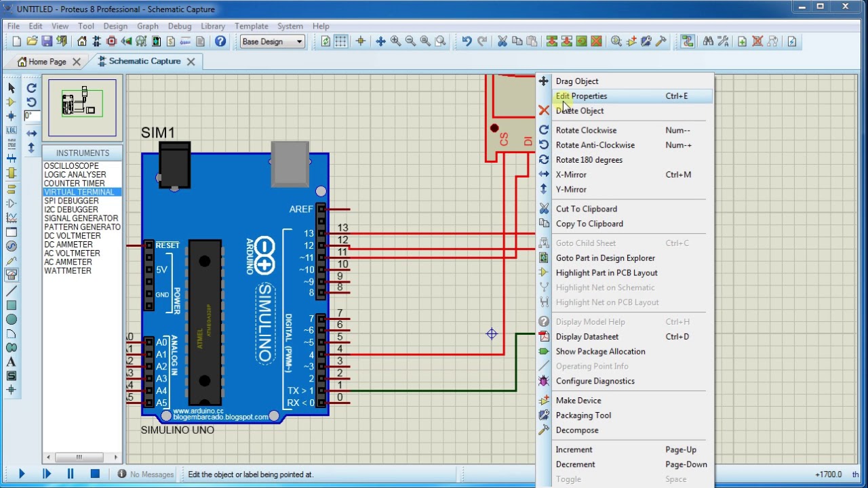Open the Graph menu
868x488 pixels.
[148, 26]
